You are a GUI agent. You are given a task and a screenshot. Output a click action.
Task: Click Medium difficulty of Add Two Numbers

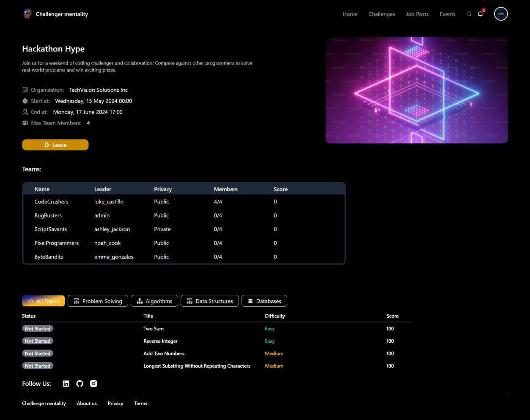[274, 353]
